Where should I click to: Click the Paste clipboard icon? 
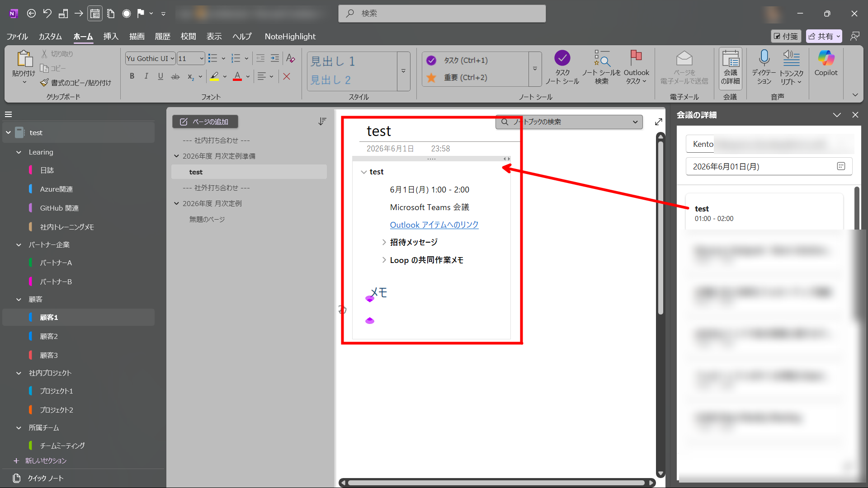(24, 59)
